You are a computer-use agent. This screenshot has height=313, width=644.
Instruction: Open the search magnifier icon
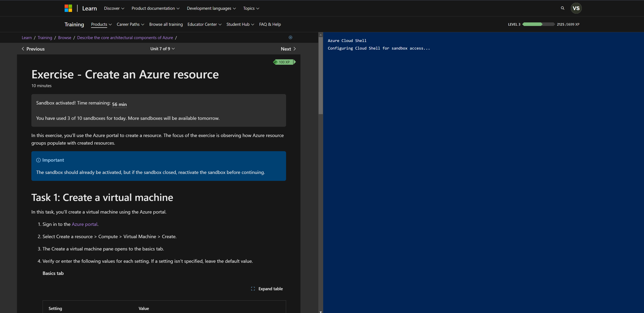pyautogui.click(x=563, y=8)
